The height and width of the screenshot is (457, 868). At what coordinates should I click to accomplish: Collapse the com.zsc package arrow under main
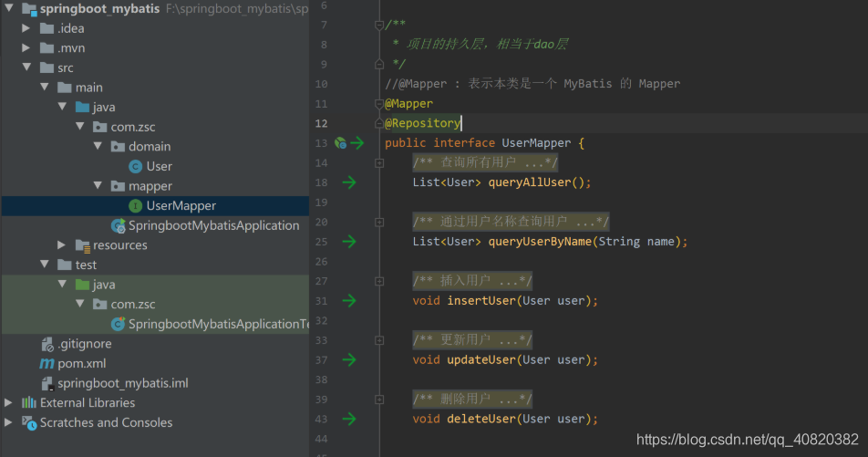pos(79,126)
